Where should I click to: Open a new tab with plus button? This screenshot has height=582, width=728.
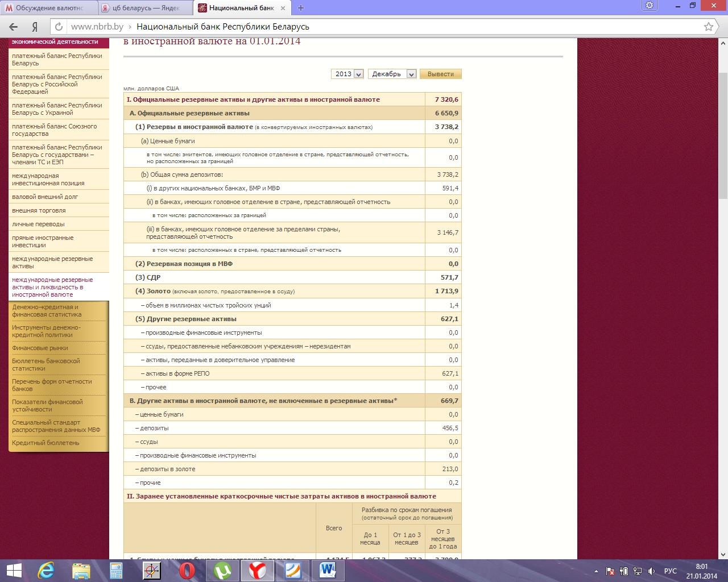tap(301, 8)
